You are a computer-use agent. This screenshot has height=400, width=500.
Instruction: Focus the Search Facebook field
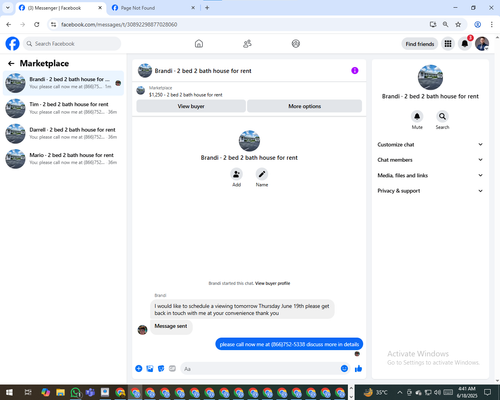[x=72, y=44]
